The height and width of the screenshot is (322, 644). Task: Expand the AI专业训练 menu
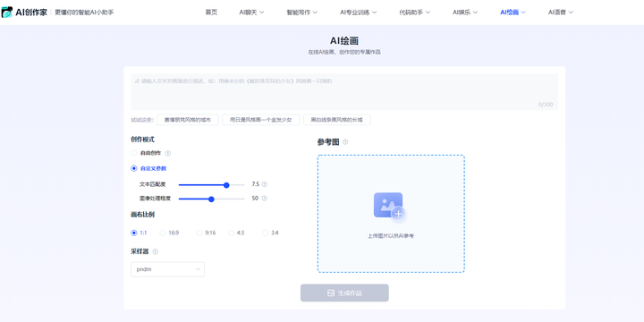[358, 13]
